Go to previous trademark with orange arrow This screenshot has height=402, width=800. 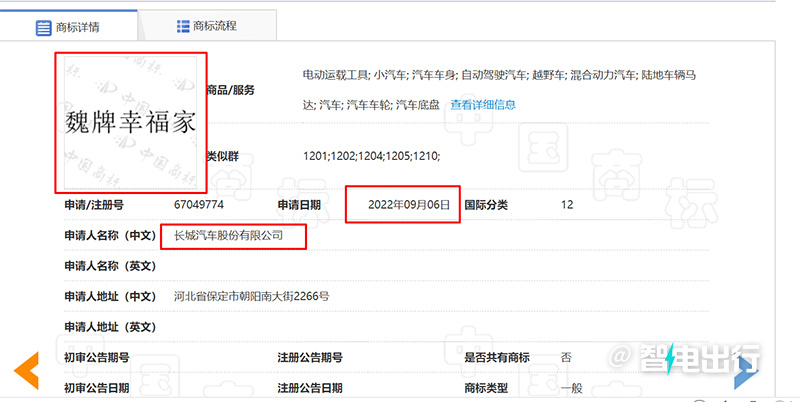coord(27,370)
